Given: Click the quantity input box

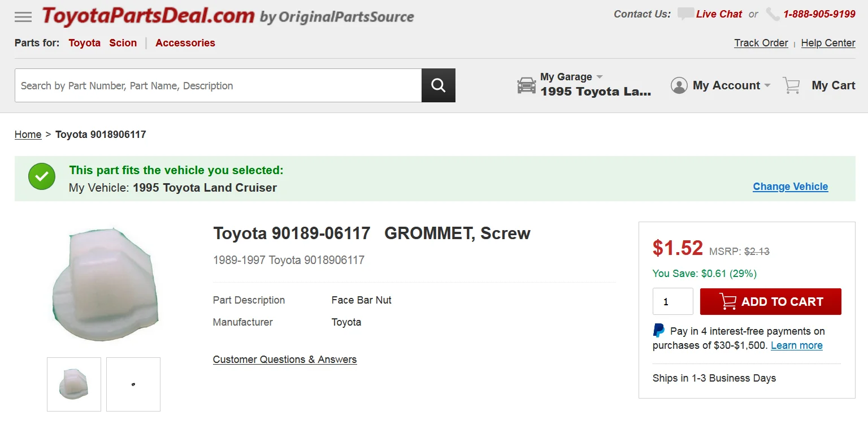Looking at the screenshot, I should pos(672,301).
